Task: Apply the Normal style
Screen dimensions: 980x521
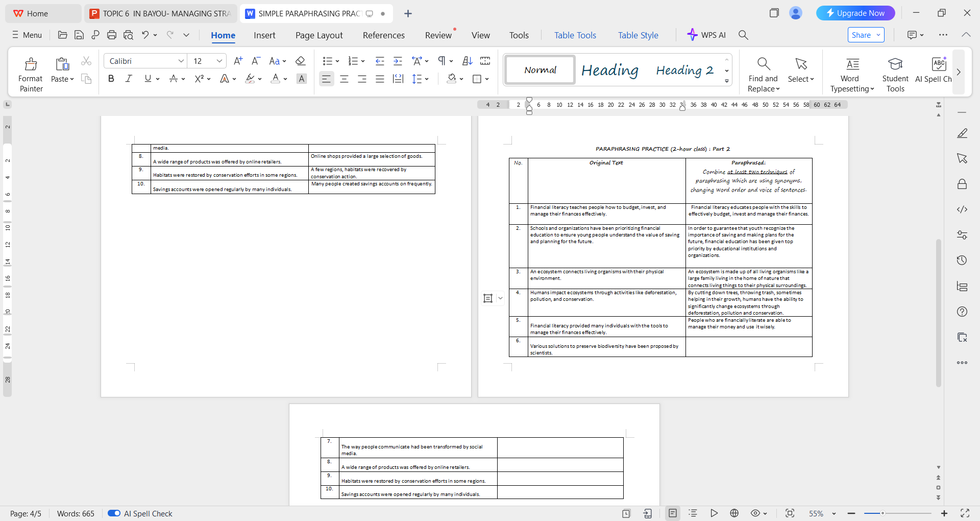Action: tap(540, 70)
